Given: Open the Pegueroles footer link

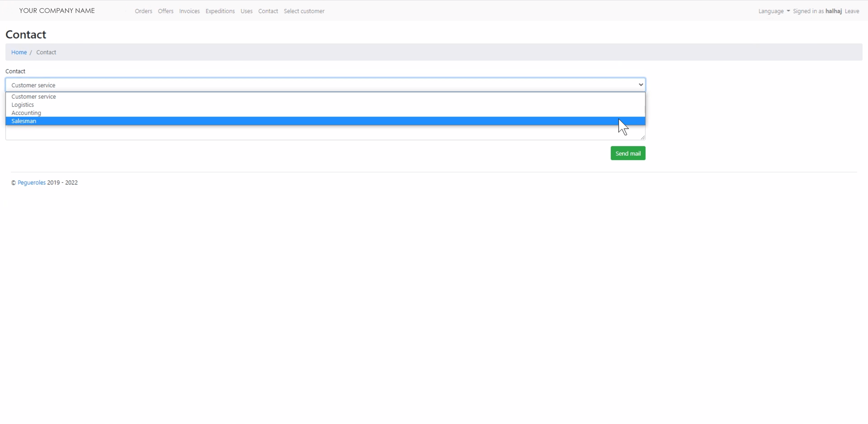Looking at the screenshot, I should (x=31, y=183).
